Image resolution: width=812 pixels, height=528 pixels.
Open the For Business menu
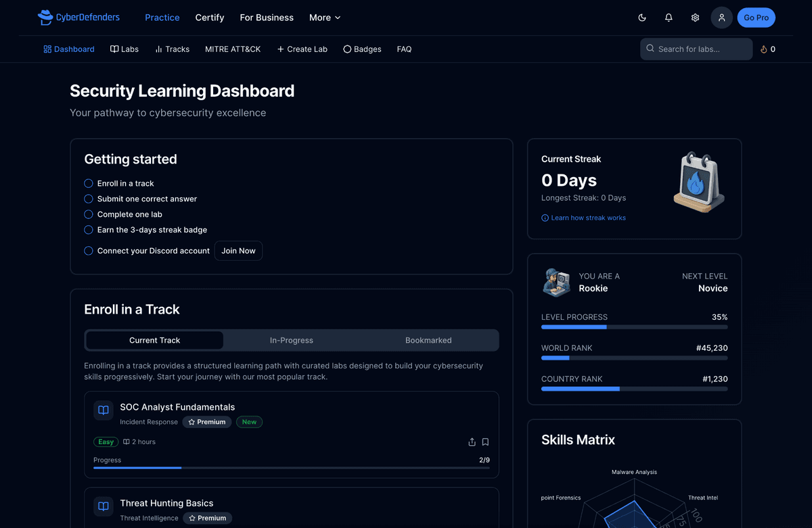(267, 18)
